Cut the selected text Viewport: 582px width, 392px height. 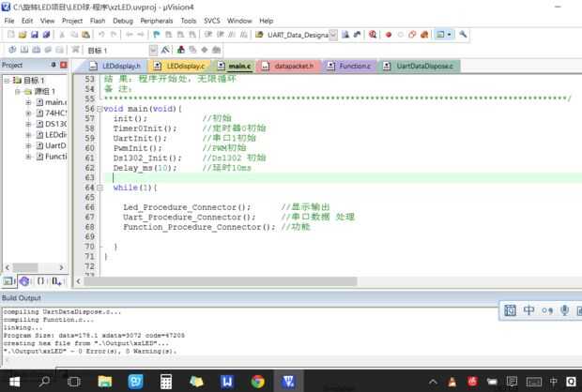click(62, 35)
